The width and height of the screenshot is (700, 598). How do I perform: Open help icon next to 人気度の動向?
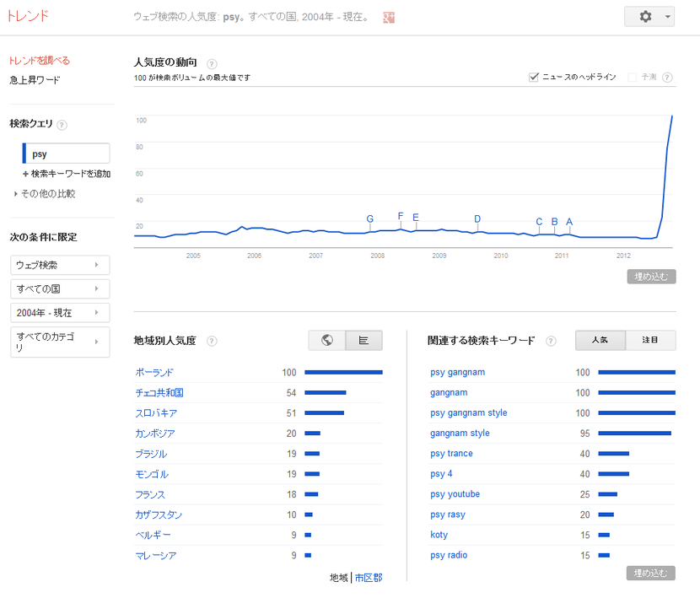pos(212,63)
